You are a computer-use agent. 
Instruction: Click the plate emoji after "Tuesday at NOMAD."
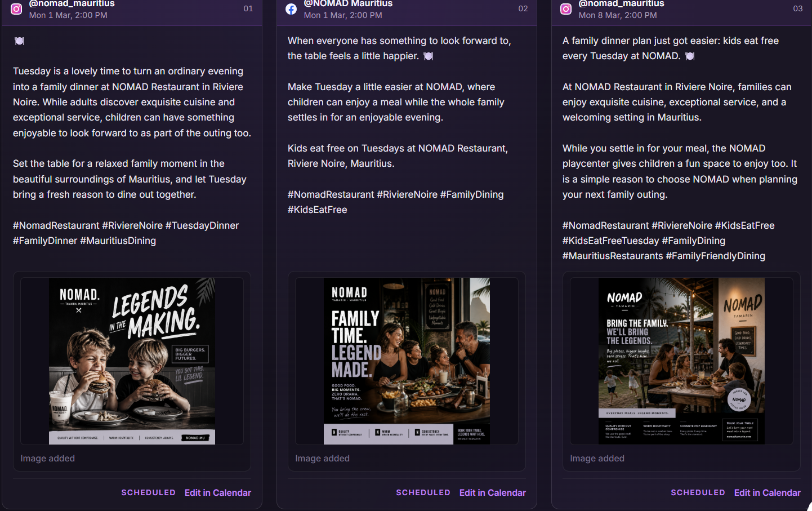(690, 56)
